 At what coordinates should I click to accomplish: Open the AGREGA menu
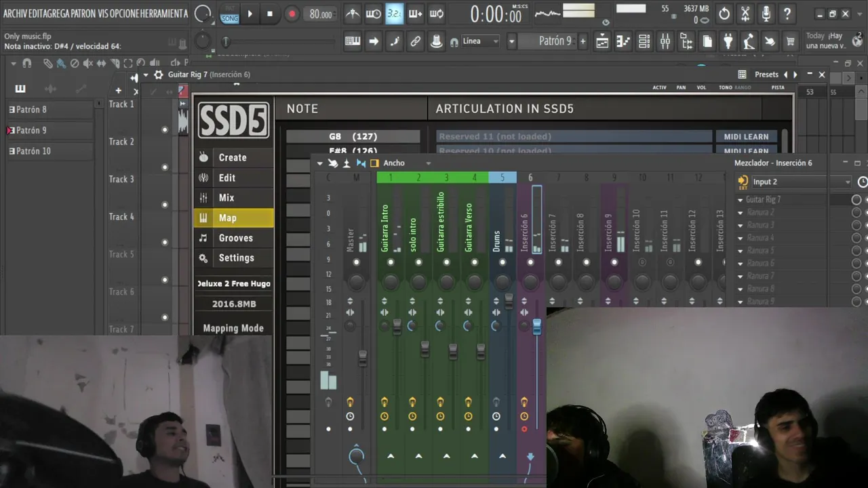point(58,14)
